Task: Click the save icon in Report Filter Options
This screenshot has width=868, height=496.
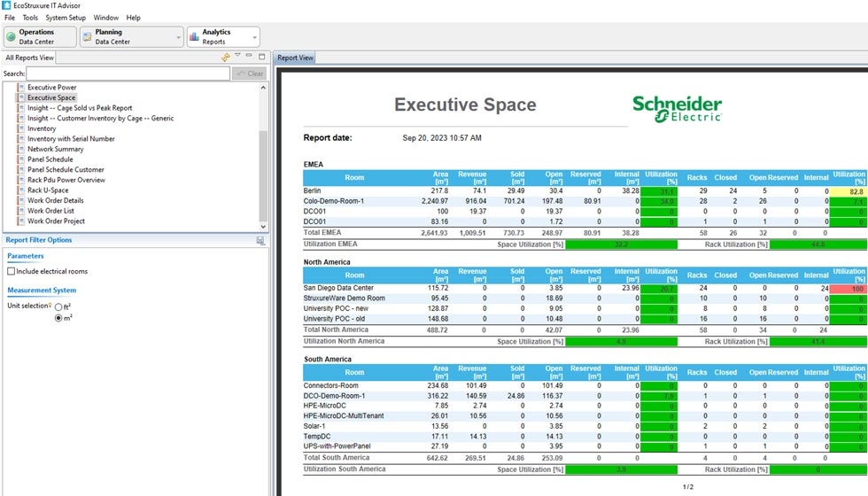Action: pos(260,240)
